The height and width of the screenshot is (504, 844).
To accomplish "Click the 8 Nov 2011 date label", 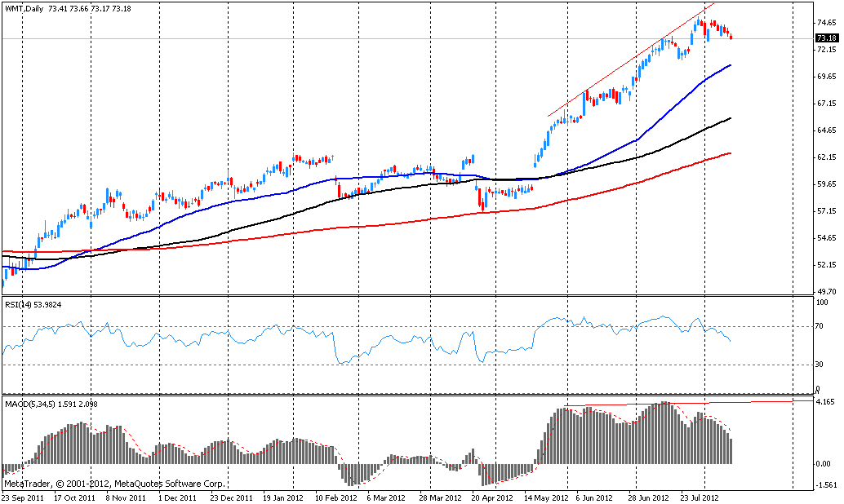I will pos(126,497).
